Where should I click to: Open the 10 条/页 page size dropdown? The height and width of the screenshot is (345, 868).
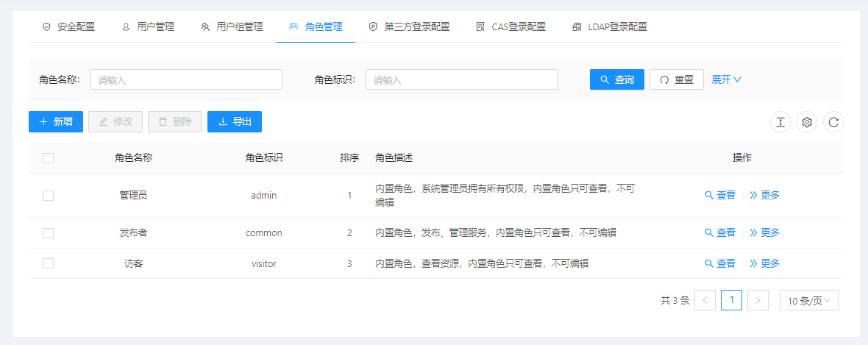[x=808, y=300]
